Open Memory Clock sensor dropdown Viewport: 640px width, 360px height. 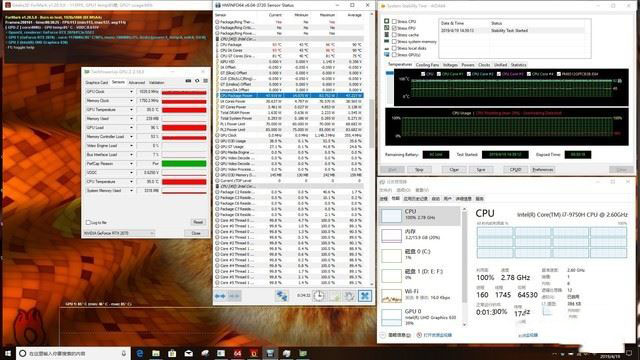[131, 100]
